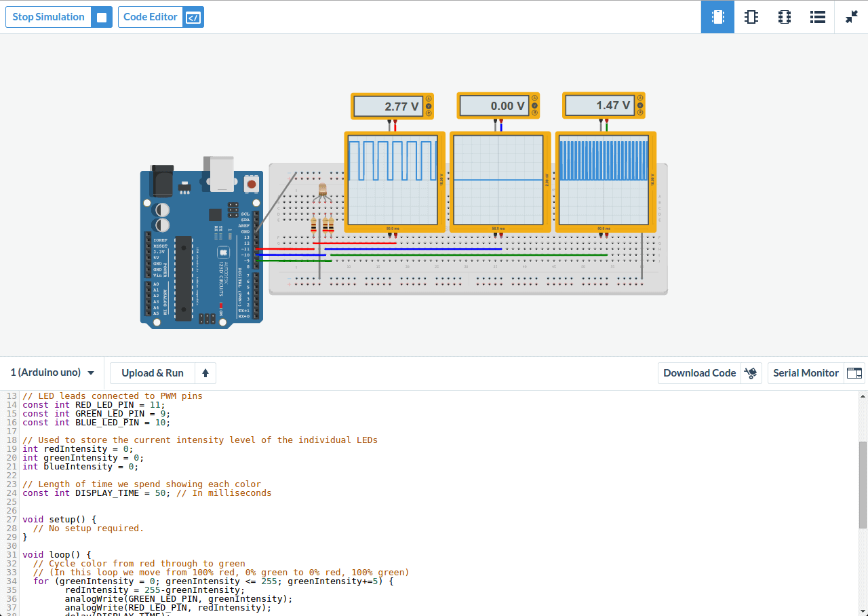Click the window icon beside Serial Monitor
Viewport: 868px width, 616px height.
[854, 373]
